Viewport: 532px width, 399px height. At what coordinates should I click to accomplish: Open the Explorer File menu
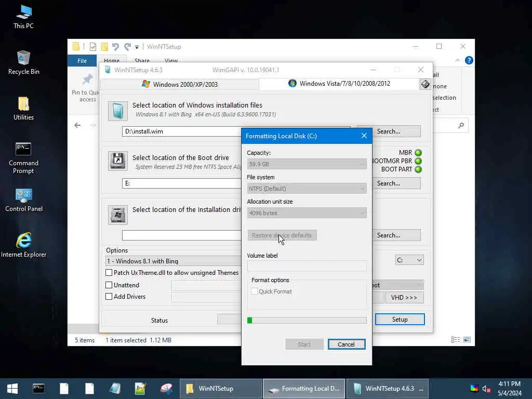(x=82, y=61)
